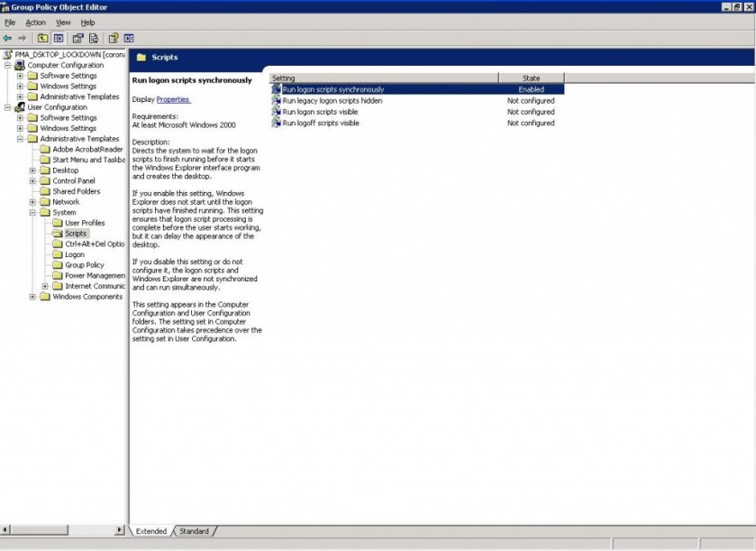Screen dimensions: 756x551
Task: Expand the Windows Components folder
Action: (x=32, y=297)
